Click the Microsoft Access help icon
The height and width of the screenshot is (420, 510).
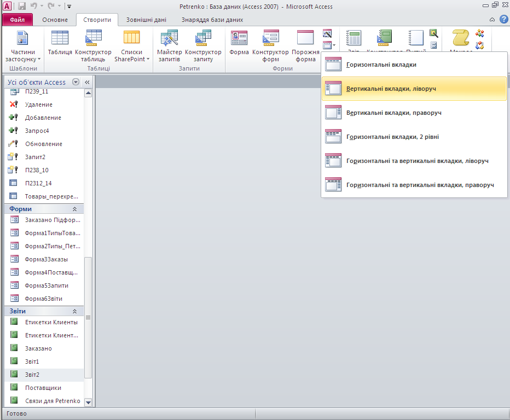pyautogui.click(x=503, y=20)
